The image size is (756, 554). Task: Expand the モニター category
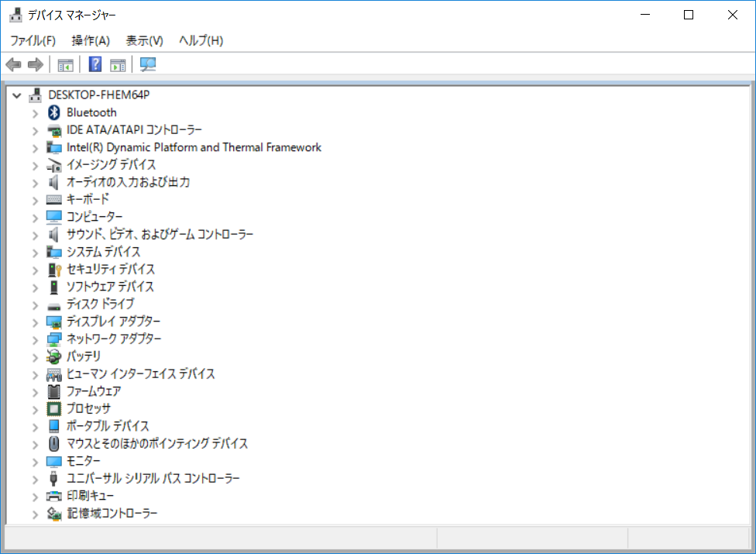35,462
